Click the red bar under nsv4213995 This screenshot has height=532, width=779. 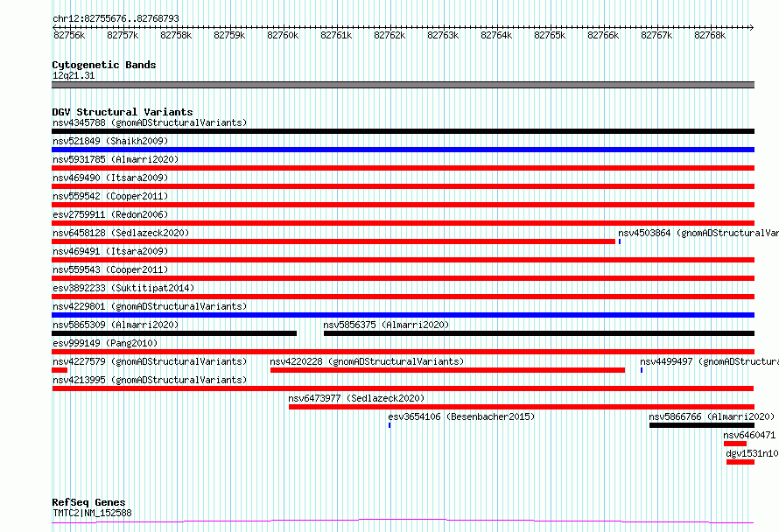click(403, 388)
